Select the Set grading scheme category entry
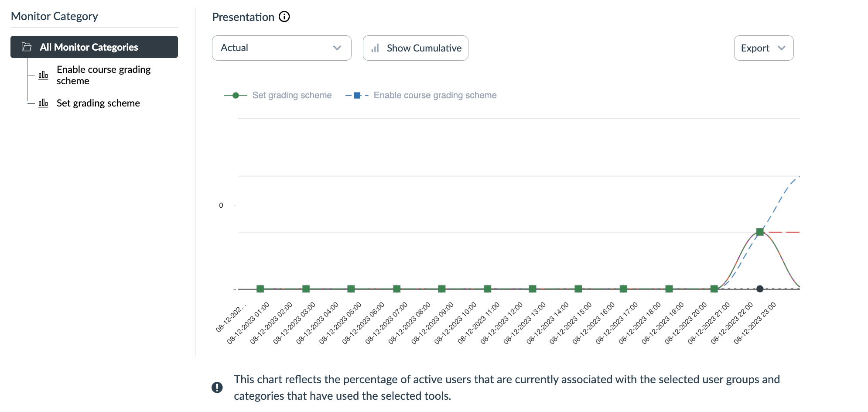The width and height of the screenshot is (868, 412). click(x=98, y=103)
